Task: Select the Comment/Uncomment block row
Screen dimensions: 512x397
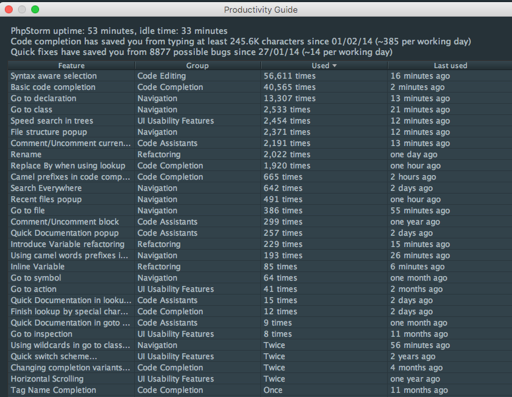Action: point(260,222)
